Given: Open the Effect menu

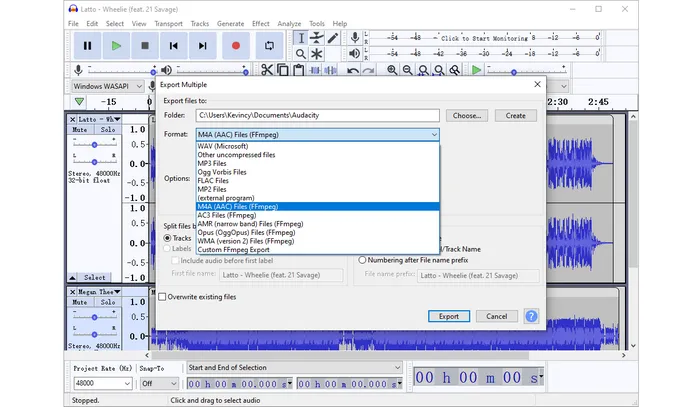Looking at the screenshot, I should [x=261, y=24].
